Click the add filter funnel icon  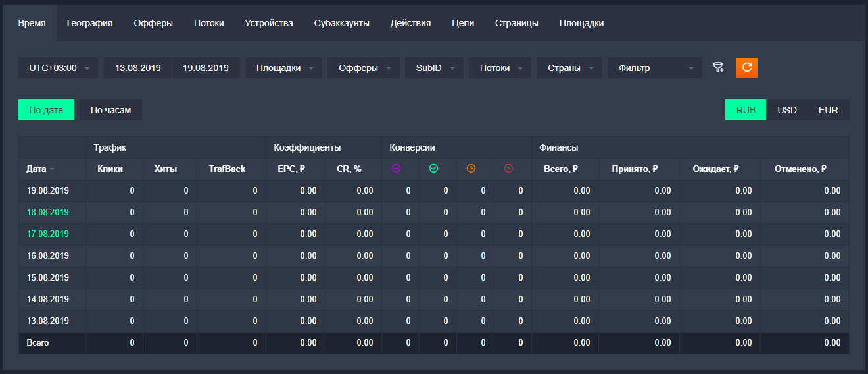coord(718,67)
